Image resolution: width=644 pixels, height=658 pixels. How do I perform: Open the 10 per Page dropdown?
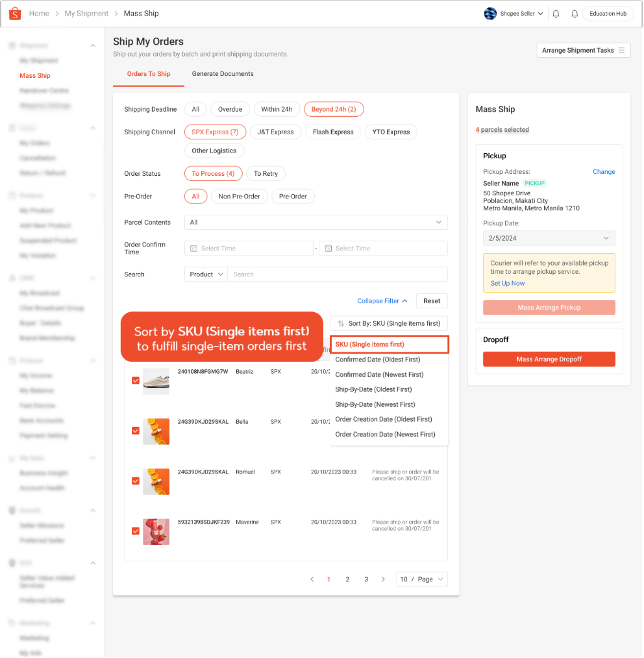click(x=421, y=579)
